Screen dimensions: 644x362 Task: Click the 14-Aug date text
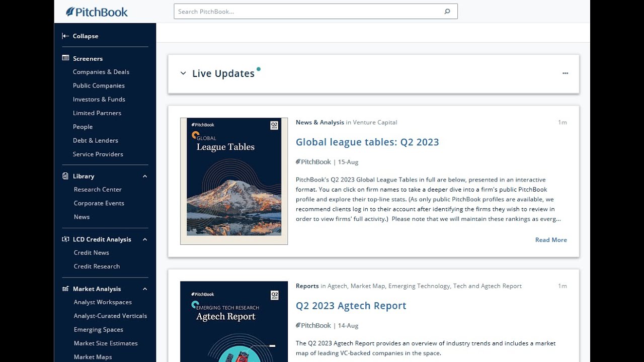[348, 325]
